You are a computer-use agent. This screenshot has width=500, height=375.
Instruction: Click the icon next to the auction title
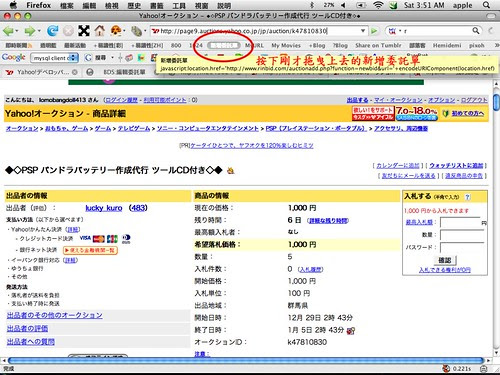point(230,171)
